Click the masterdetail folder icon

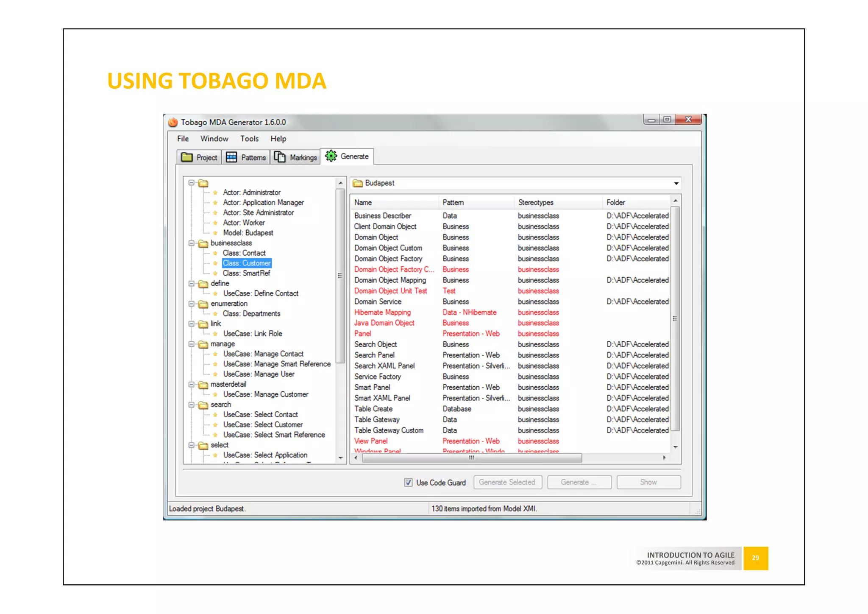[x=203, y=385]
